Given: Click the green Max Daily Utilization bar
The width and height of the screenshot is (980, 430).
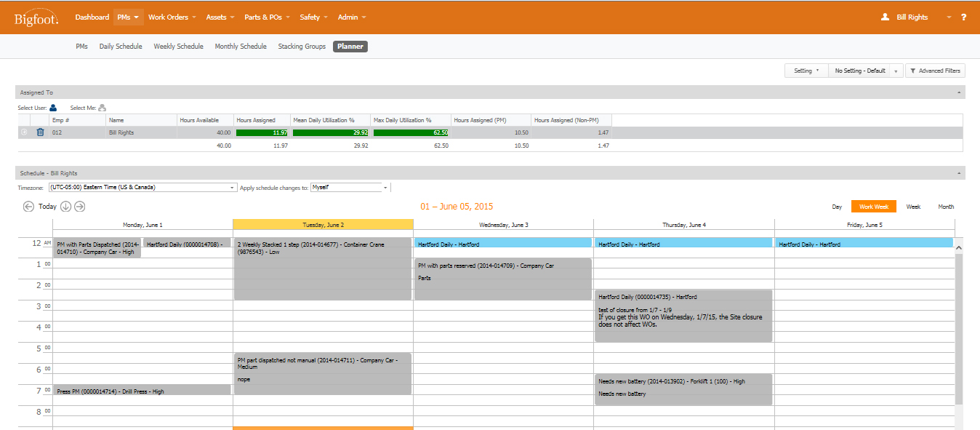Looking at the screenshot, I should point(410,132).
